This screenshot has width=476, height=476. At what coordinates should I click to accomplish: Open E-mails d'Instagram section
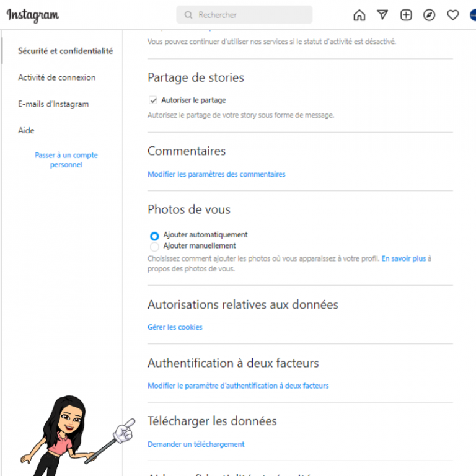53,104
